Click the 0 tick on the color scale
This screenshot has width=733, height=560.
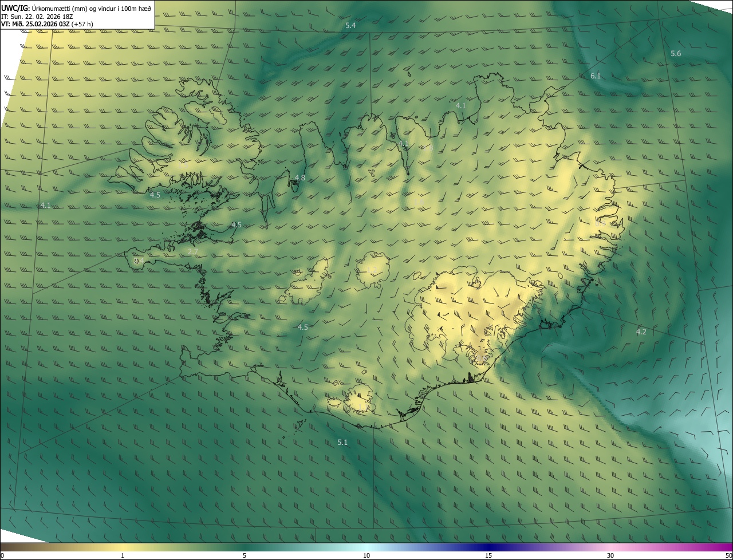(2, 555)
